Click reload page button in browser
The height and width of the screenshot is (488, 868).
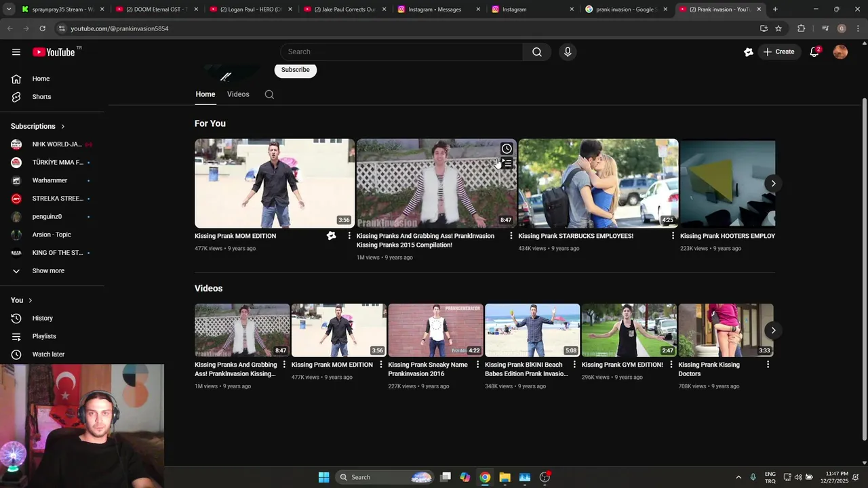42,28
